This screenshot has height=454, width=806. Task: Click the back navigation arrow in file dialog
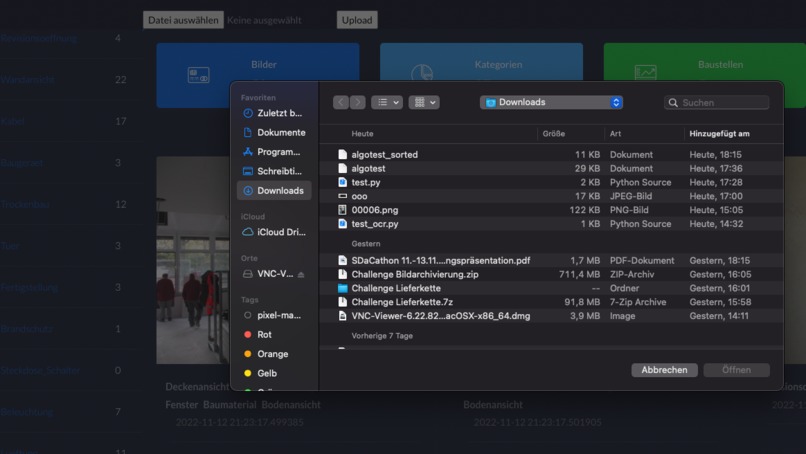[341, 102]
